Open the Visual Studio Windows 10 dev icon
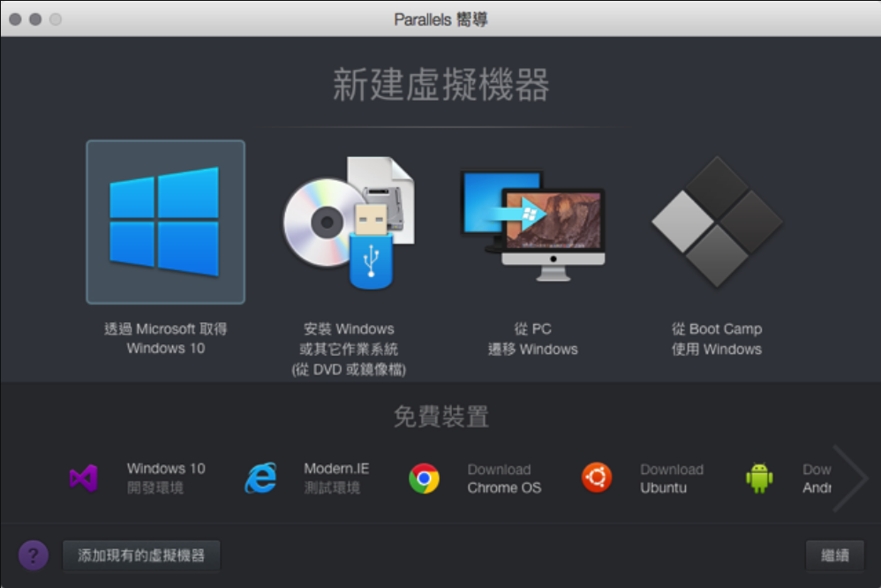This screenshot has width=881, height=588. click(x=84, y=479)
